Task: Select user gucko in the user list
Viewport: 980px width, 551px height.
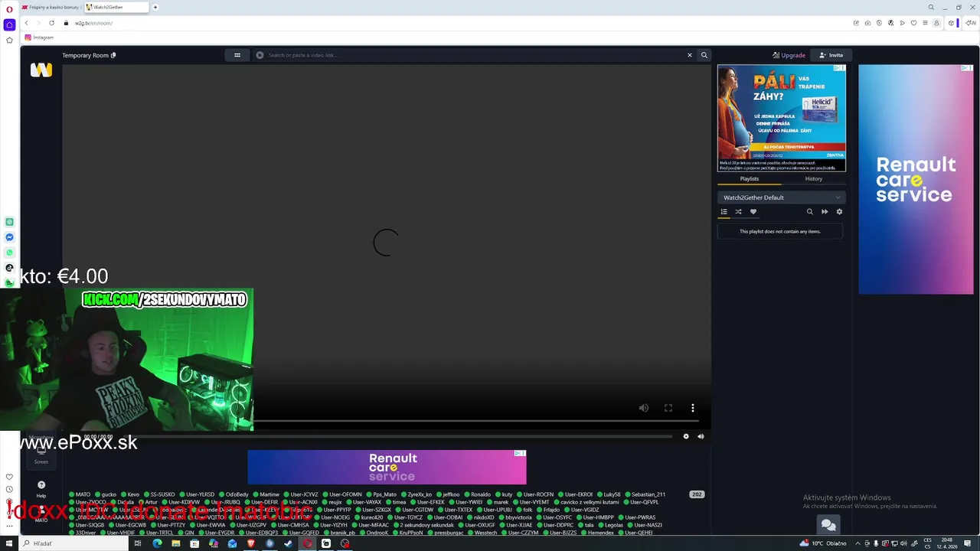Action: (x=105, y=494)
